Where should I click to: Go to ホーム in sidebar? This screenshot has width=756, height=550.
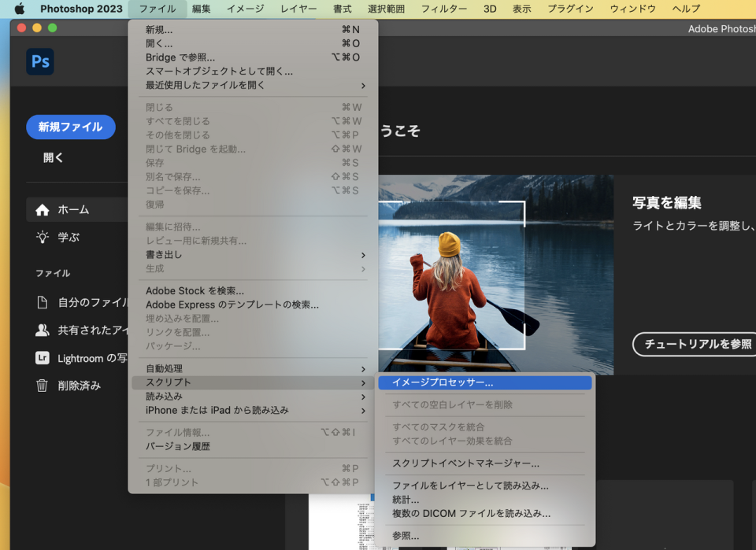pos(77,209)
